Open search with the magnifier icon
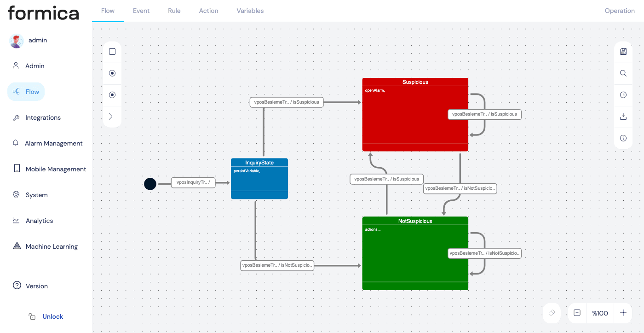 point(623,73)
